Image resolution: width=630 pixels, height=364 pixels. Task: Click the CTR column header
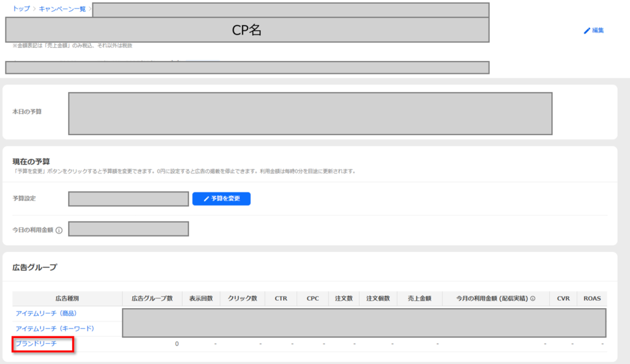281,299
